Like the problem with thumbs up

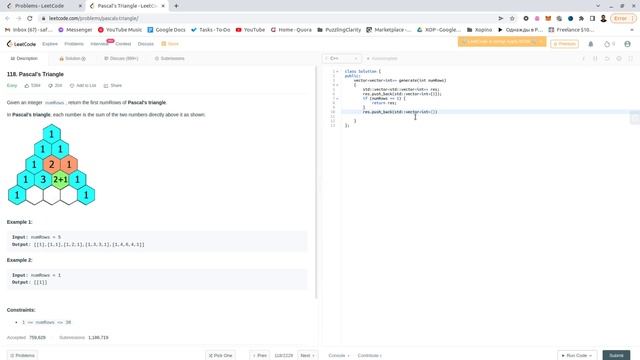[27, 86]
